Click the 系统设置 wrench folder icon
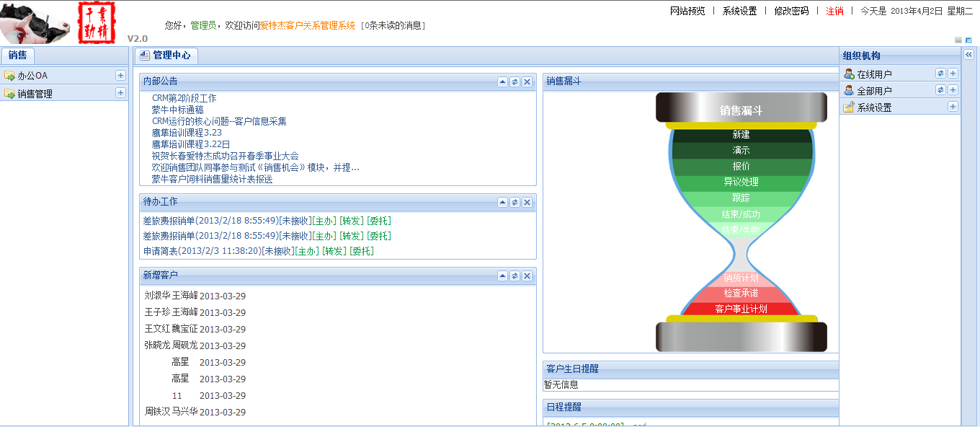 pyautogui.click(x=849, y=107)
